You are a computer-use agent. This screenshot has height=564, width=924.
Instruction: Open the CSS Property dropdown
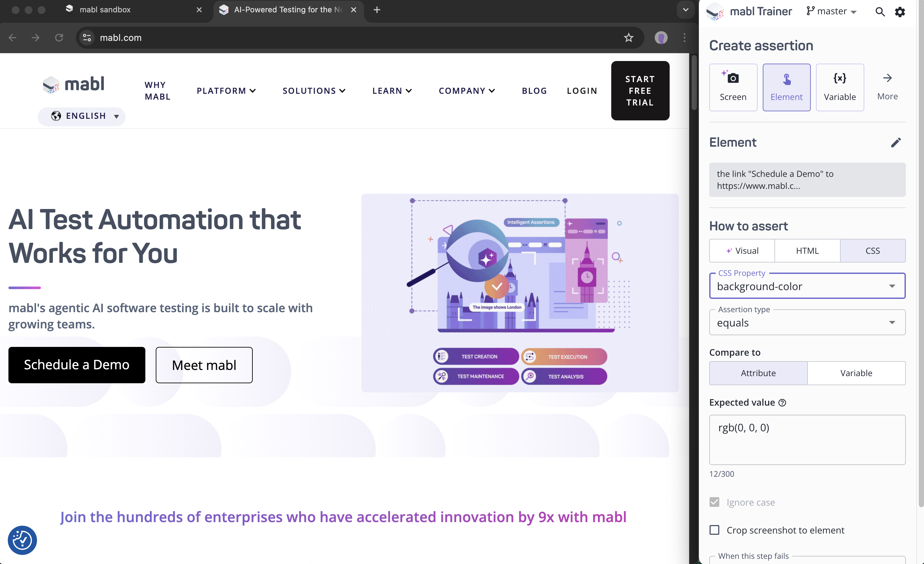[x=807, y=286]
